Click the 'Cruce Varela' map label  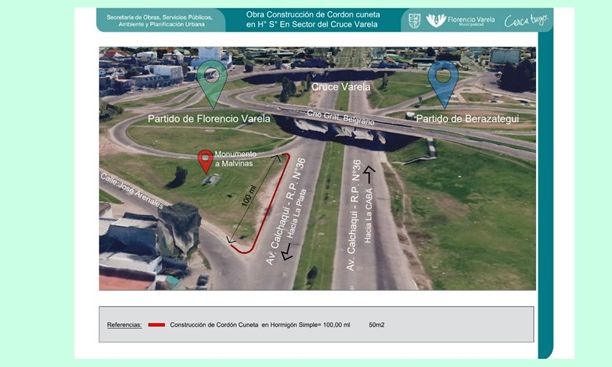(x=341, y=87)
